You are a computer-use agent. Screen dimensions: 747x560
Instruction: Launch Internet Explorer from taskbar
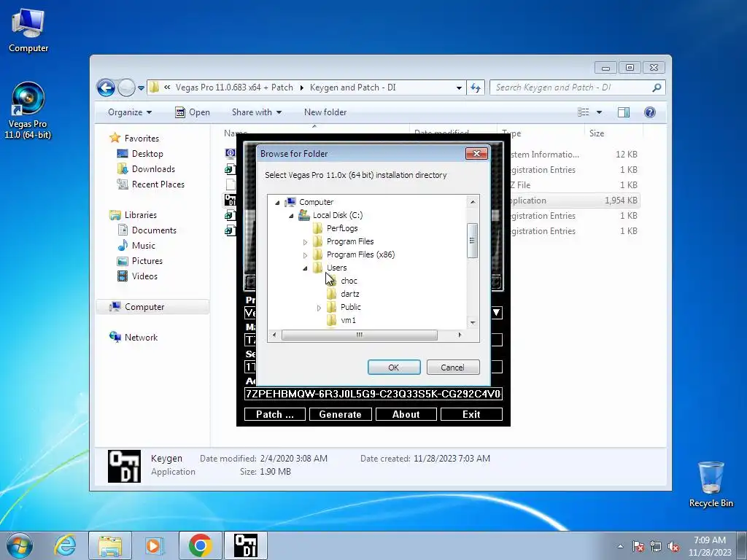point(65,545)
